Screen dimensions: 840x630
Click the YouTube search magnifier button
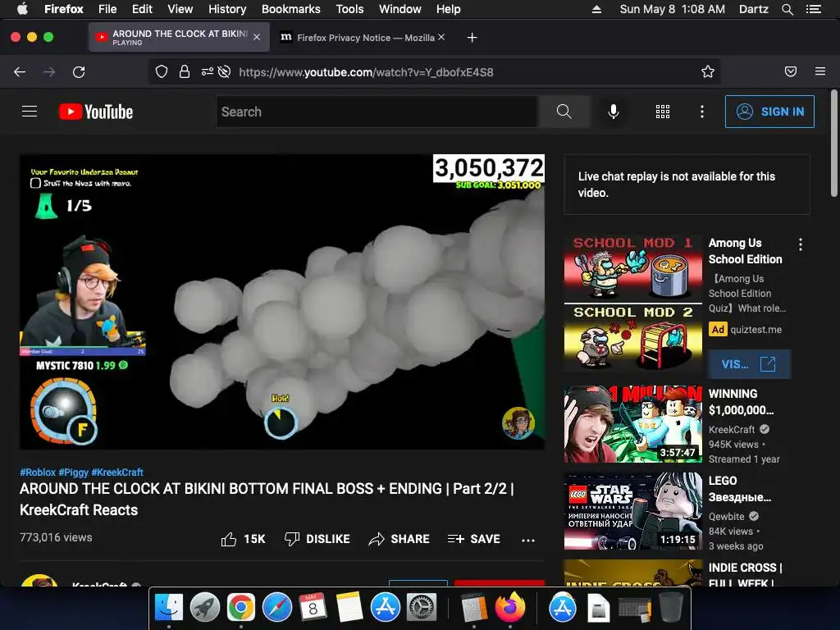pyautogui.click(x=564, y=112)
